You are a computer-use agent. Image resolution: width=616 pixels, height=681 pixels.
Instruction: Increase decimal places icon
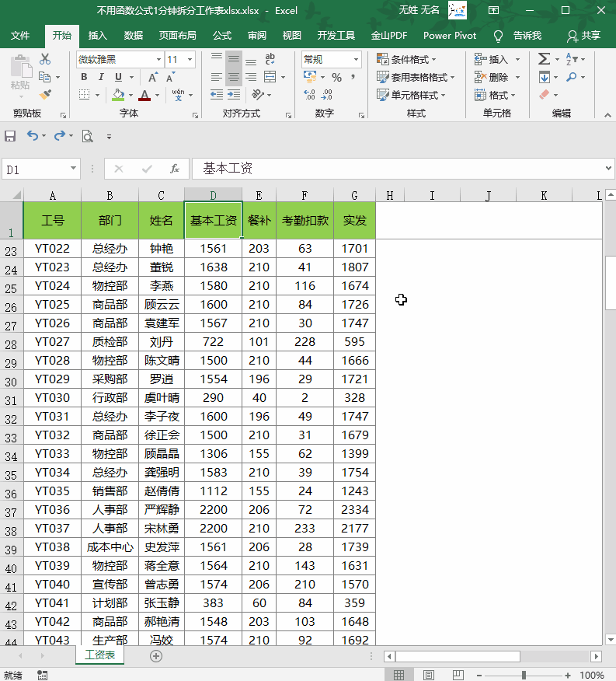point(309,95)
